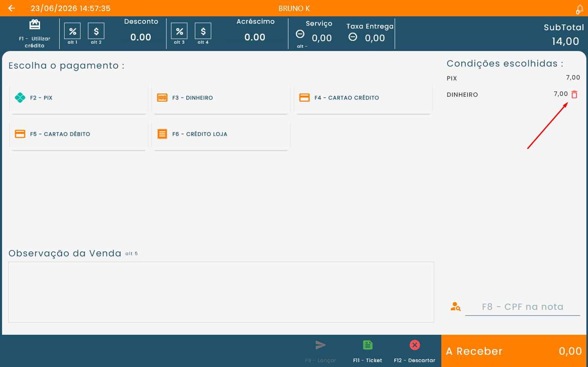Print with the F11 Ticket icon
Viewport: 588px width, 367px height.
(x=368, y=345)
